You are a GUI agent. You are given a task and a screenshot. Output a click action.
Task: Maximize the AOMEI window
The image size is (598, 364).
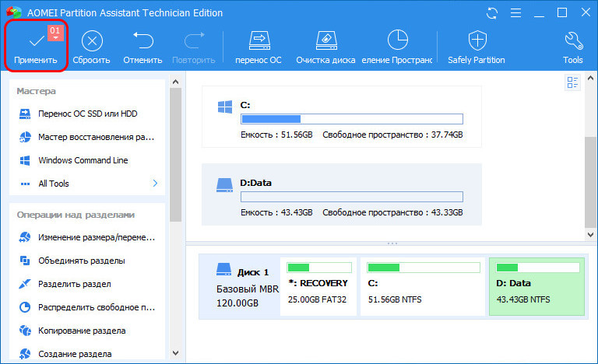click(561, 12)
